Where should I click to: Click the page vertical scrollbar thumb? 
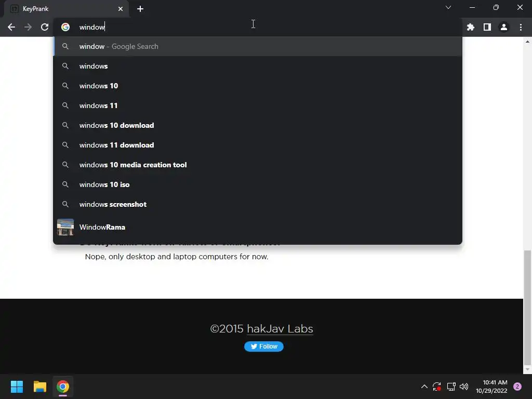coord(527,307)
